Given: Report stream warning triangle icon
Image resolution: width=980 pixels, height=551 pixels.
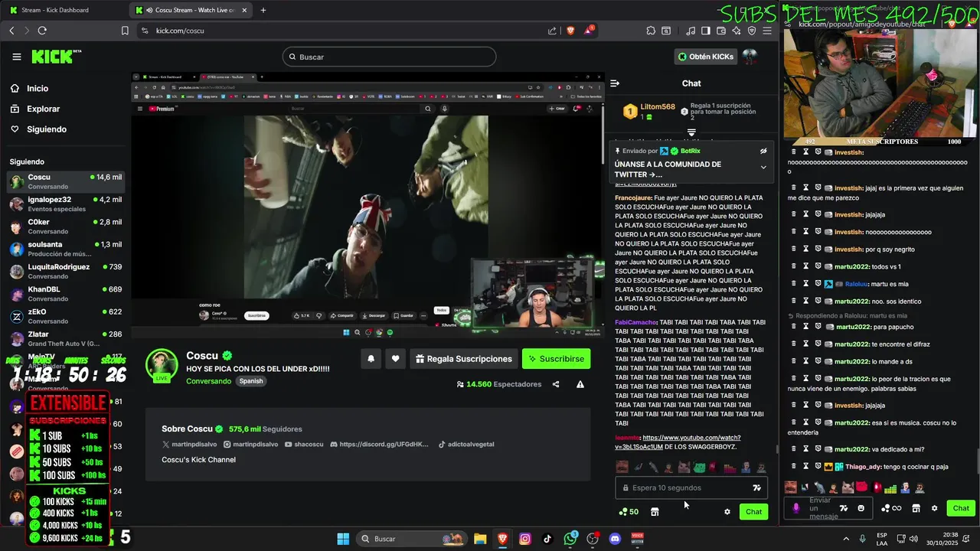Looking at the screenshot, I should [x=580, y=384].
